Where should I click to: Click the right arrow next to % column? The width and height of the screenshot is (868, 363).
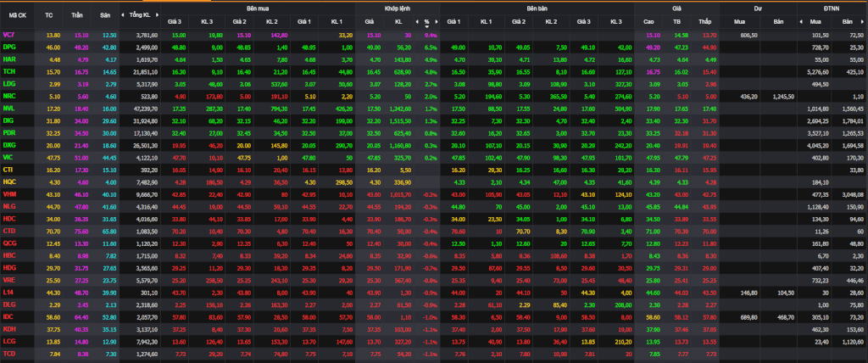pos(437,21)
